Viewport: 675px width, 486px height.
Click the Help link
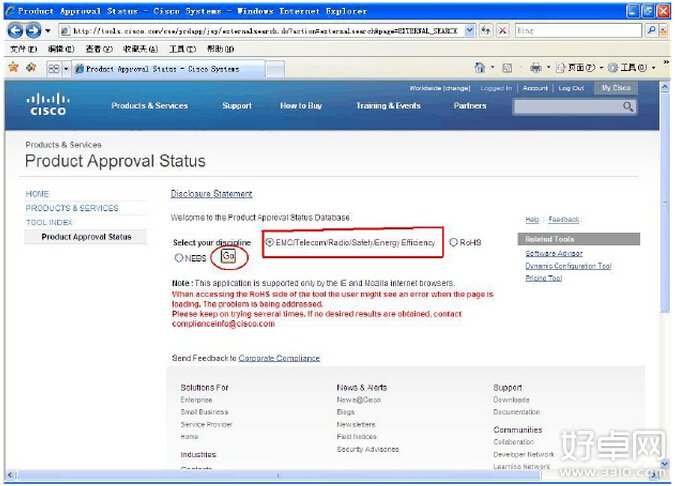(x=532, y=220)
